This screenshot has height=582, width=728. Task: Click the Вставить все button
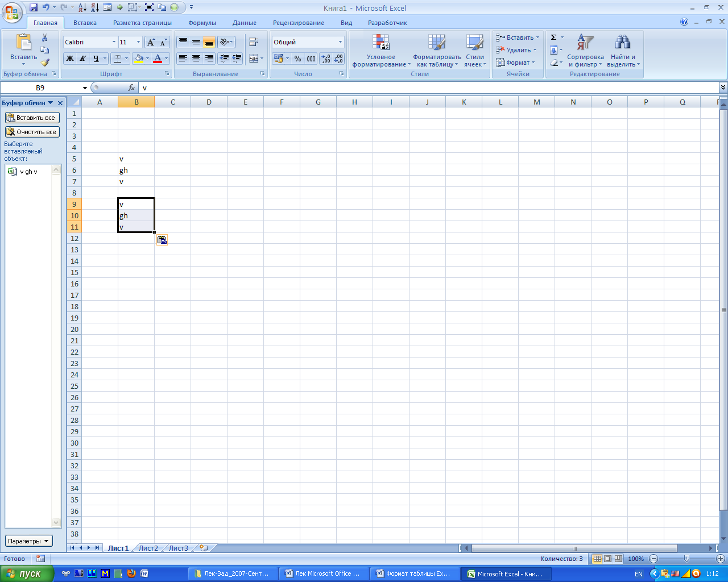(x=32, y=118)
